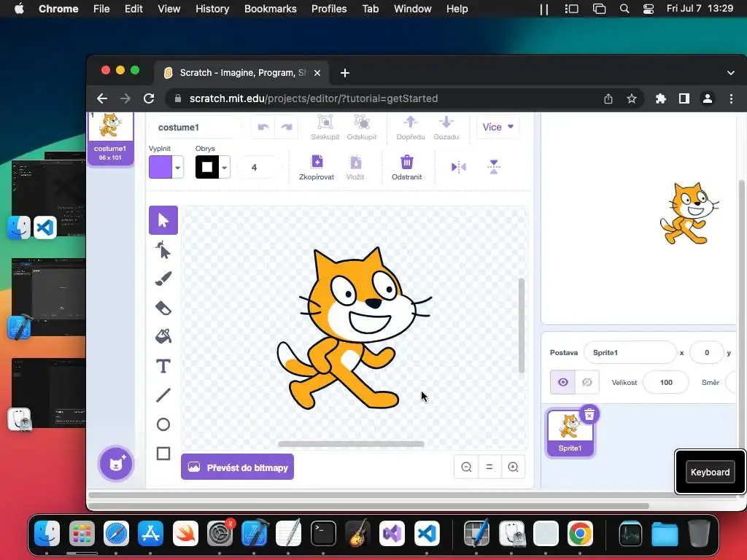Open the Bookmarks menu
This screenshot has height=560, width=747.
tap(270, 9)
